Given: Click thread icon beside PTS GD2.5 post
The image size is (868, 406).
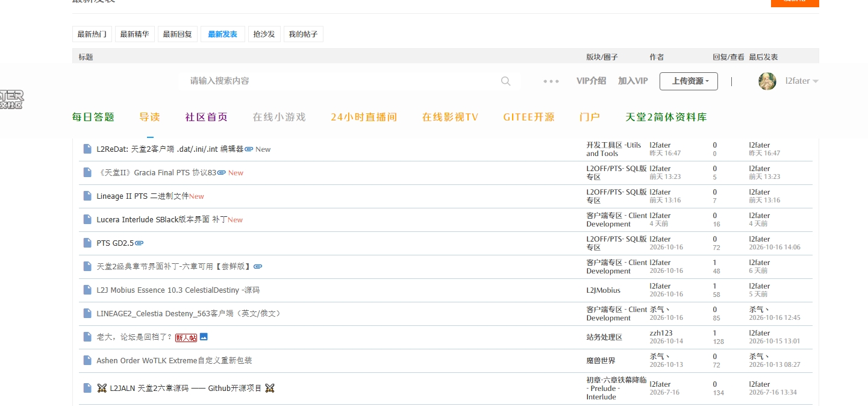Looking at the screenshot, I should [87, 243].
